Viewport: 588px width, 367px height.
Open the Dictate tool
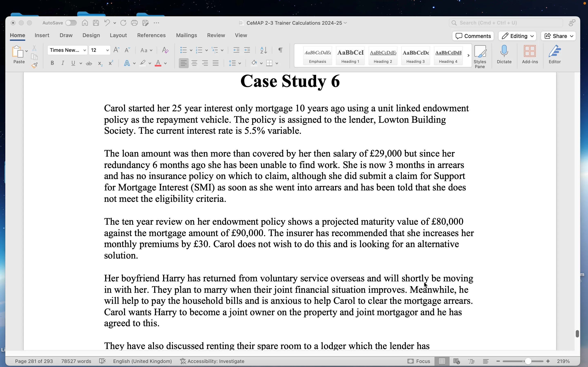click(x=504, y=55)
